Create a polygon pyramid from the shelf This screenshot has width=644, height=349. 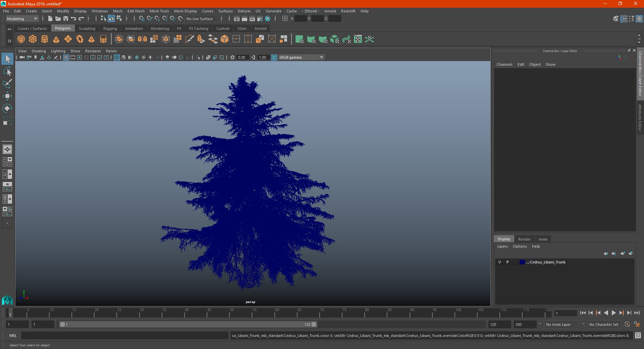pos(92,39)
